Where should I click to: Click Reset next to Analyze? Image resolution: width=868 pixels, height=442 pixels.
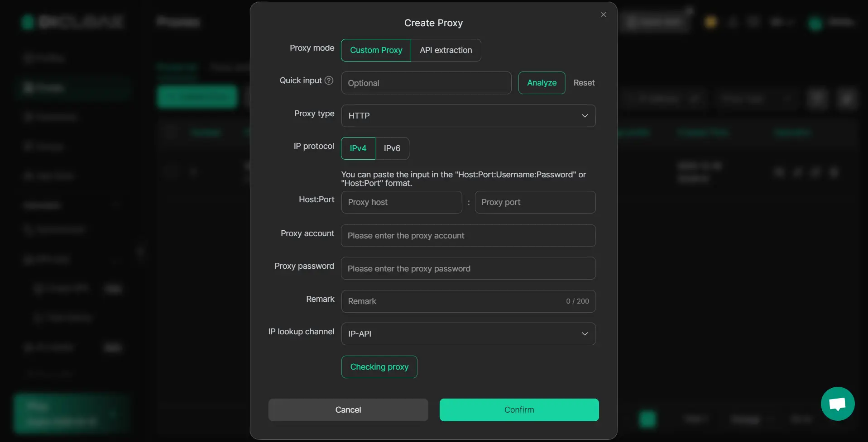(x=584, y=83)
